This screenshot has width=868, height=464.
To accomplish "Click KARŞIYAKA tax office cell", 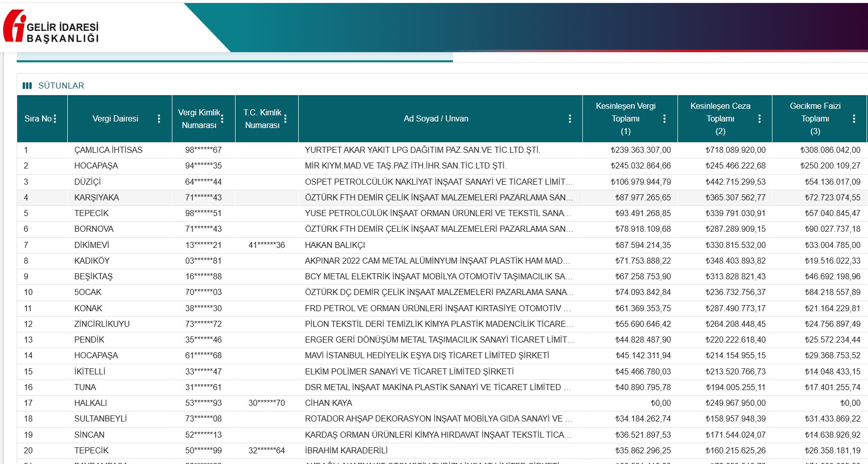I will coord(97,197).
